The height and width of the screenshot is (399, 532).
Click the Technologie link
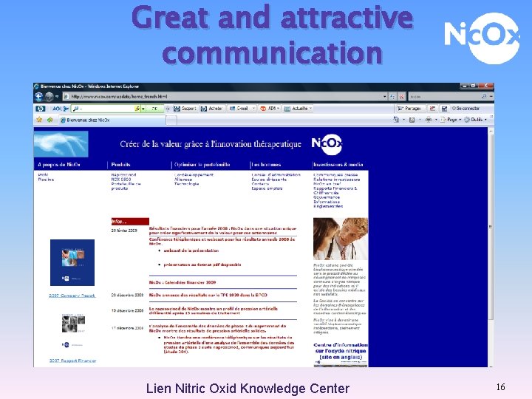pyautogui.click(x=187, y=184)
